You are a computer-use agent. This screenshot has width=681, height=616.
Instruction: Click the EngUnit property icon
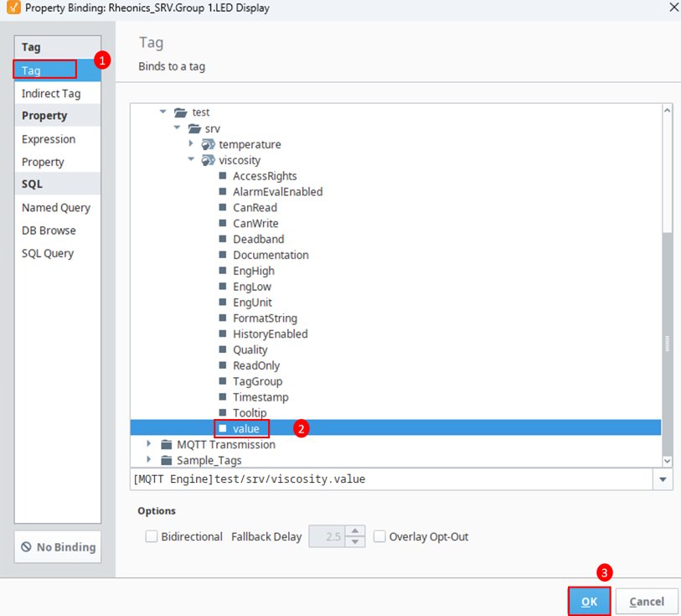click(223, 302)
